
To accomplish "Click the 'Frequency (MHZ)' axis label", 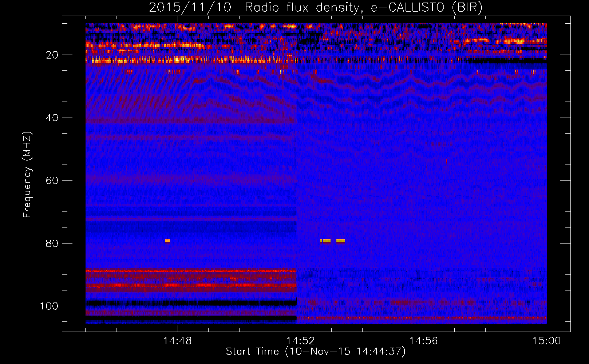I will (27, 175).
